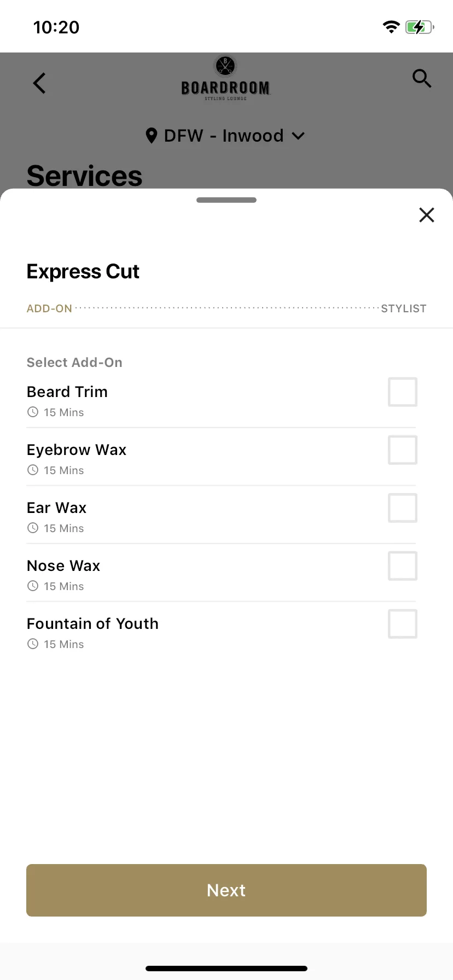Select the Nose Wax checkbox
Image resolution: width=453 pixels, height=980 pixels.
point(403,566)
